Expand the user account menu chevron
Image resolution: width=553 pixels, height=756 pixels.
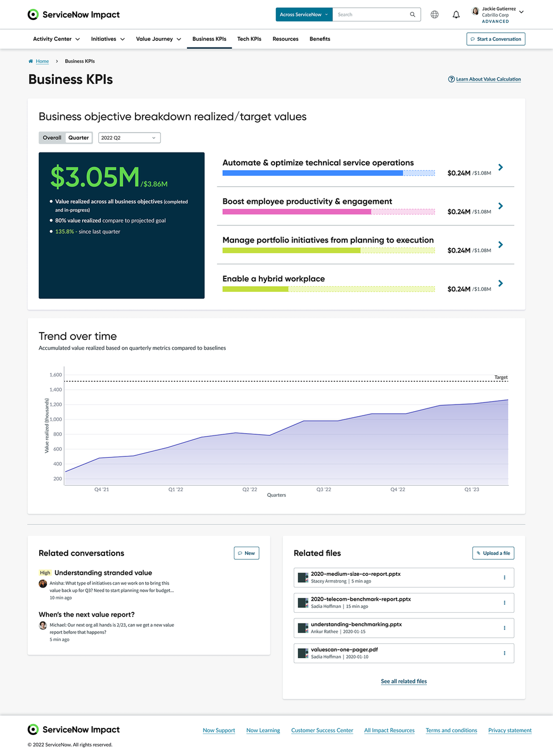coord(521,12)
